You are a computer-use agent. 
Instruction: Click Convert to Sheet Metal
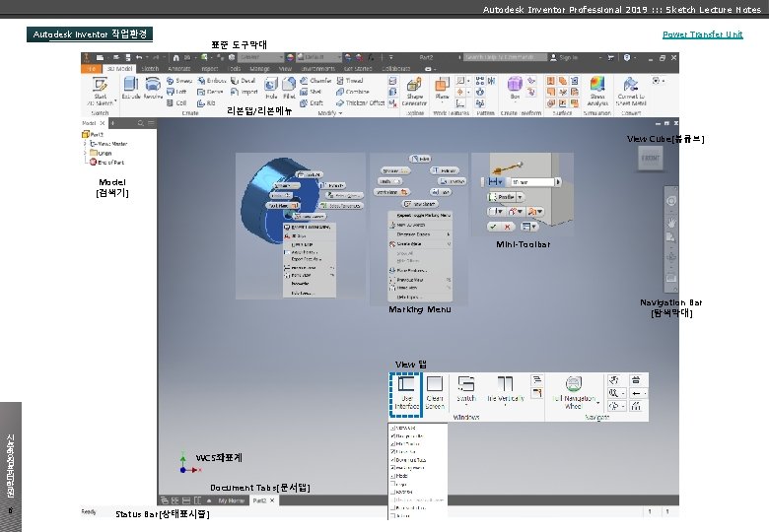point(631,91)
